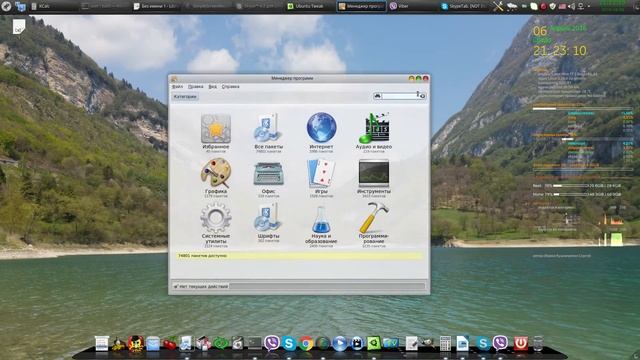Open the purple Viber icon beside the terminal in dock
This screenshot has width=640, height=360.
pos(271,343)
